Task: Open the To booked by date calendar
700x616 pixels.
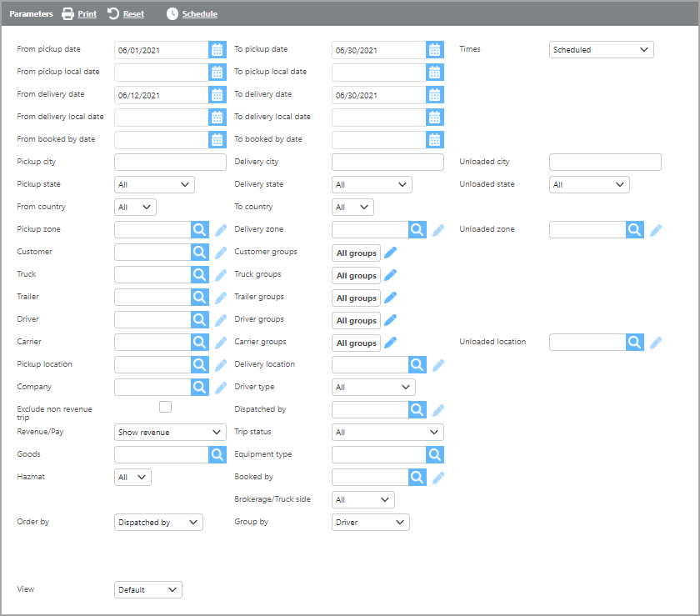Action: coord(435,140)
